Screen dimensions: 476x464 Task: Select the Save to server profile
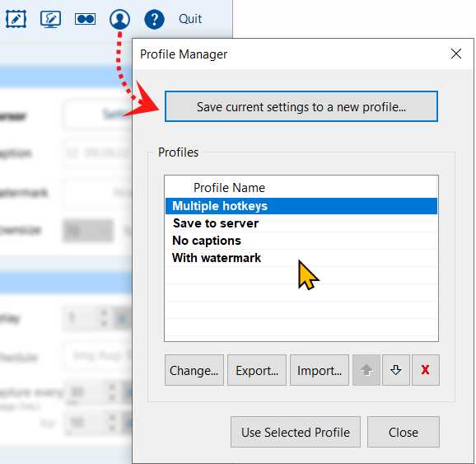301,223
